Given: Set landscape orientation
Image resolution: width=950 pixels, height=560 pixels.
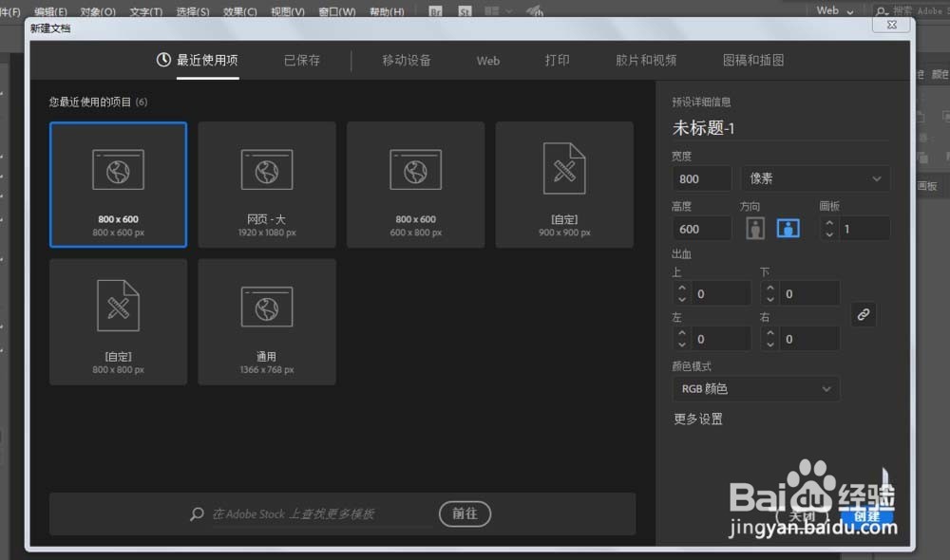Looking at the screenshot, I should [x=788, y=228].
